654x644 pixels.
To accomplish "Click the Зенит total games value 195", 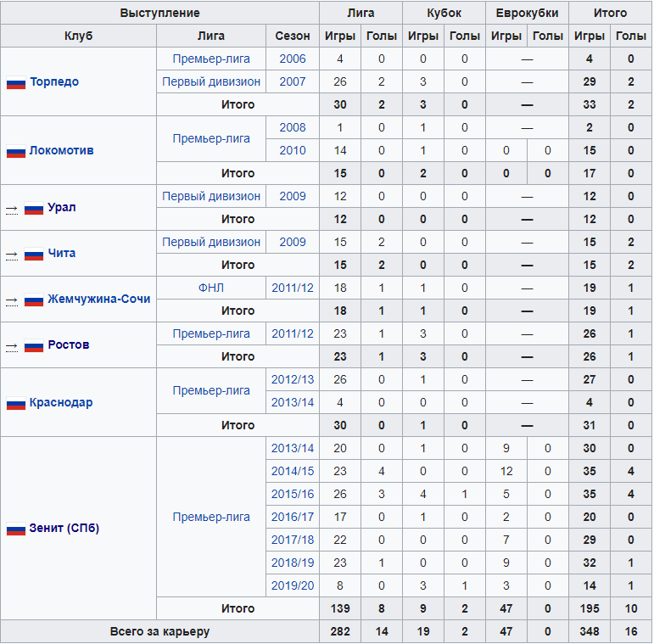I will (x=590, y=608).
